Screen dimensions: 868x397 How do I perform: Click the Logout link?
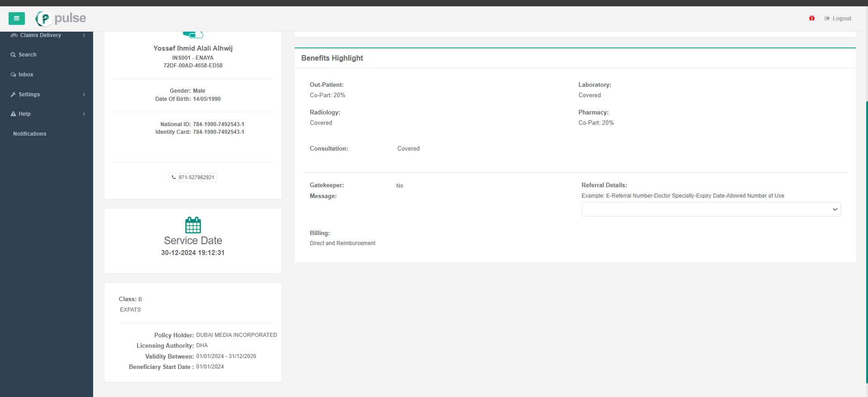click(841, 19)
